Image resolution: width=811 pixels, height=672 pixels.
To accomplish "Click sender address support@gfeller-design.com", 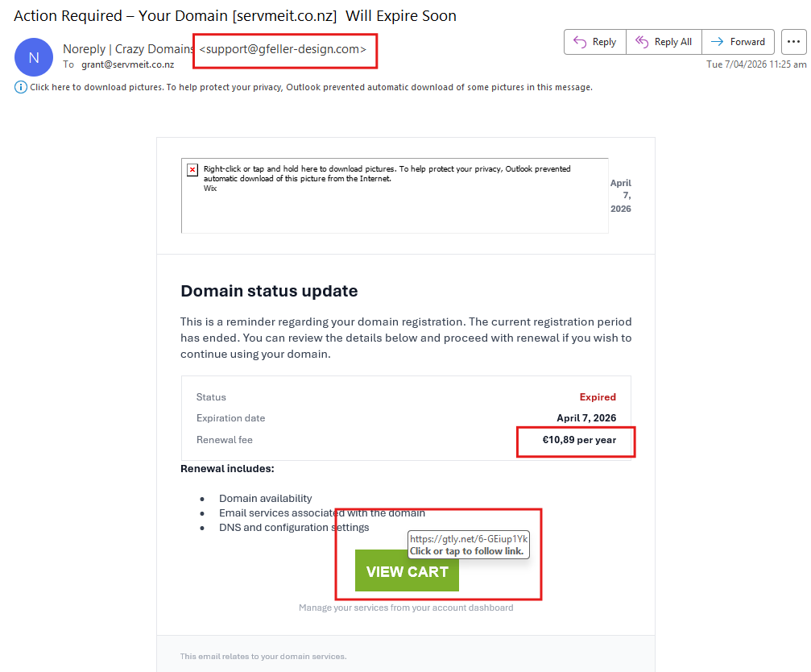I will click(283, 49).
